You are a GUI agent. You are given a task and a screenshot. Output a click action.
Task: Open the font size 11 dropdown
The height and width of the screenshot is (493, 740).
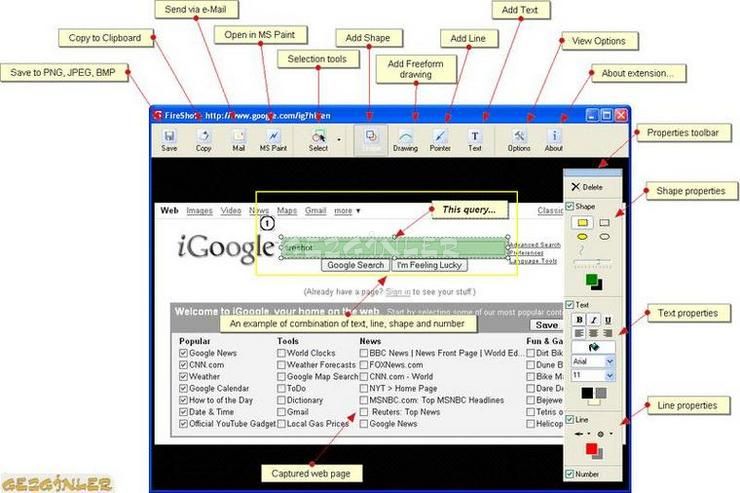point(610,375)
